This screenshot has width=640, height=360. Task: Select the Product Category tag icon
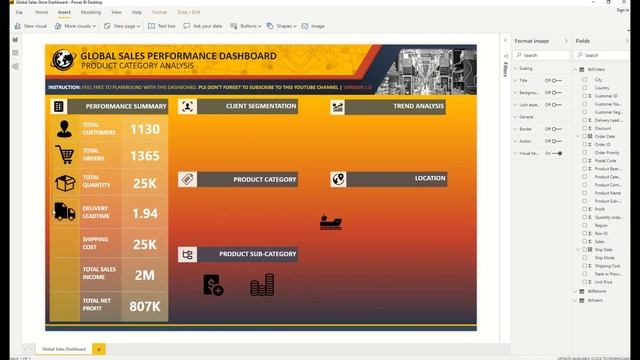(x=187, y=179)
